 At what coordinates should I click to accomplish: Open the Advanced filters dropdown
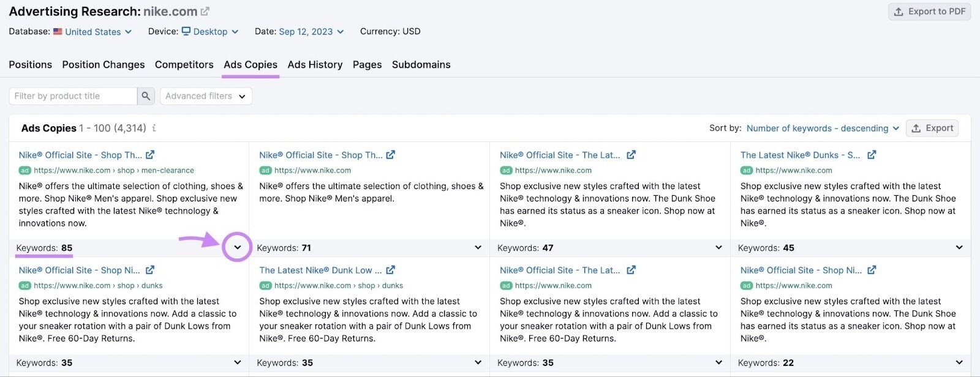[x=206, y=96]
